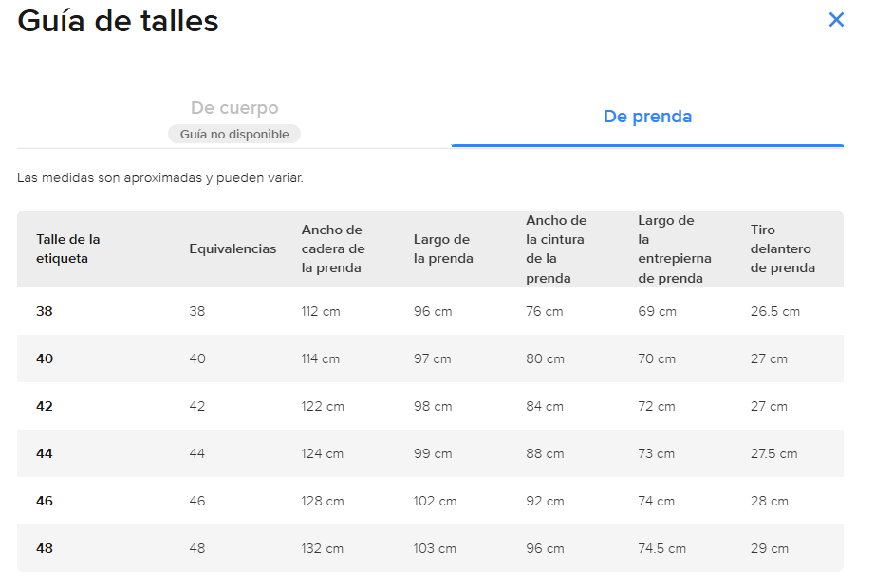Click the Ancho de la cintura header
The width and height of the screenshot is (875, 588).
[556, 248]
